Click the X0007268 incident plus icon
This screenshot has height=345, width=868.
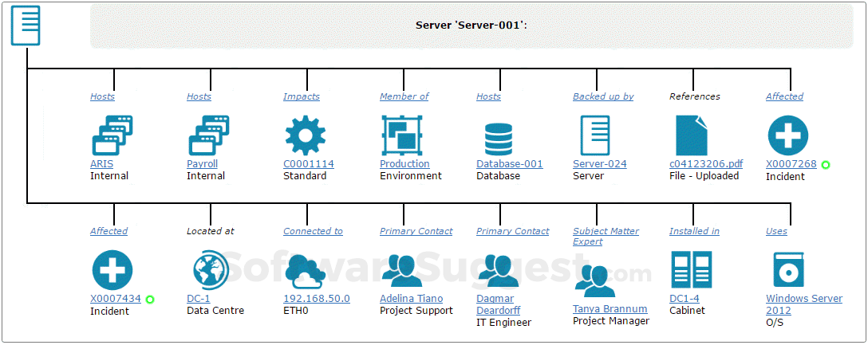[787, 135]
